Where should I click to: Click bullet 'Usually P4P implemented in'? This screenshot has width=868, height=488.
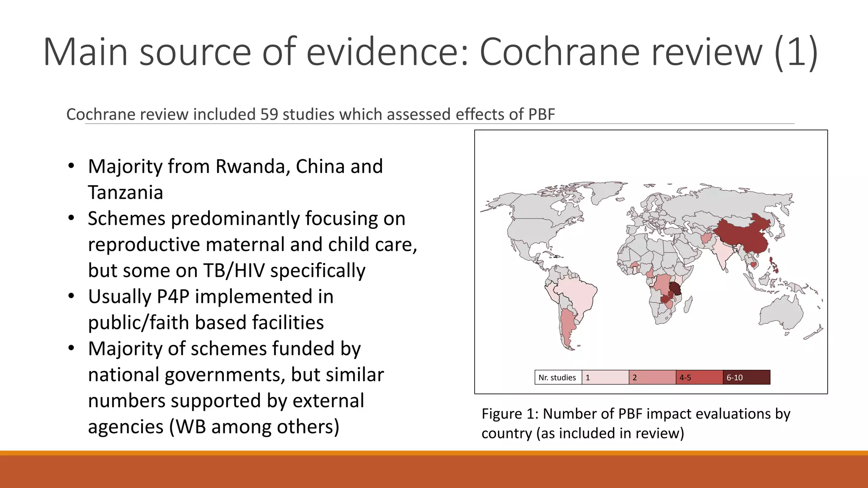tap(211, 297)
